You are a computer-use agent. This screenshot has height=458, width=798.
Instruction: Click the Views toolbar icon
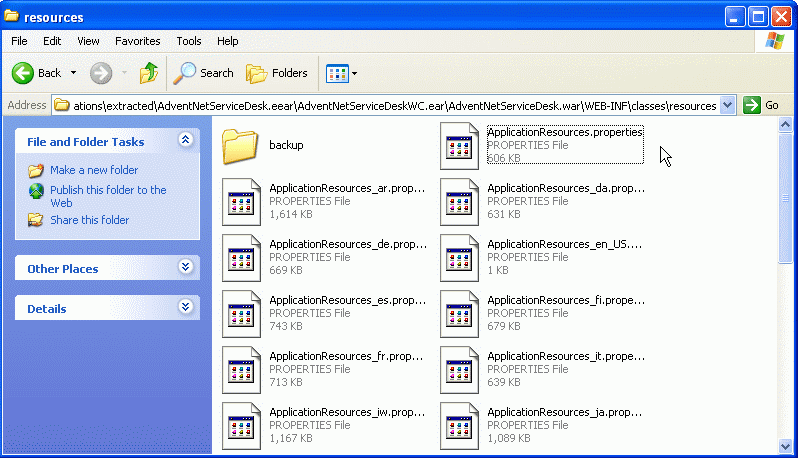pos(337,74)
